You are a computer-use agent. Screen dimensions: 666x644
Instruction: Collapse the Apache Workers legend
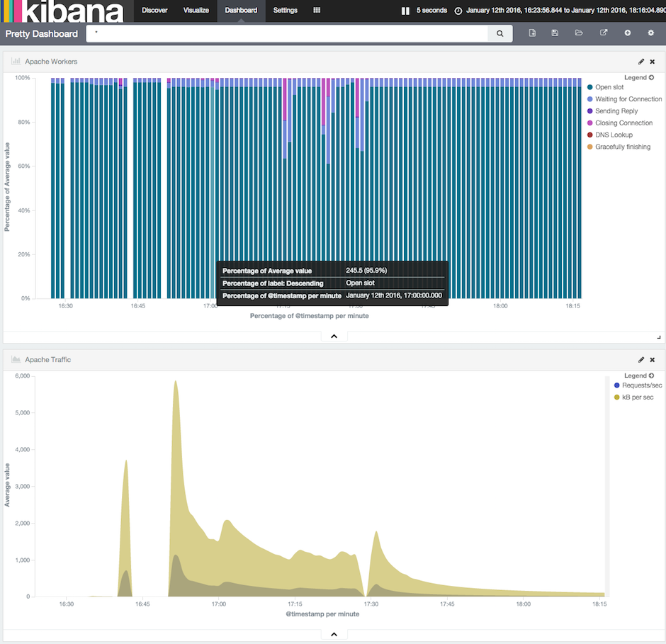click(x=651, y=77)
